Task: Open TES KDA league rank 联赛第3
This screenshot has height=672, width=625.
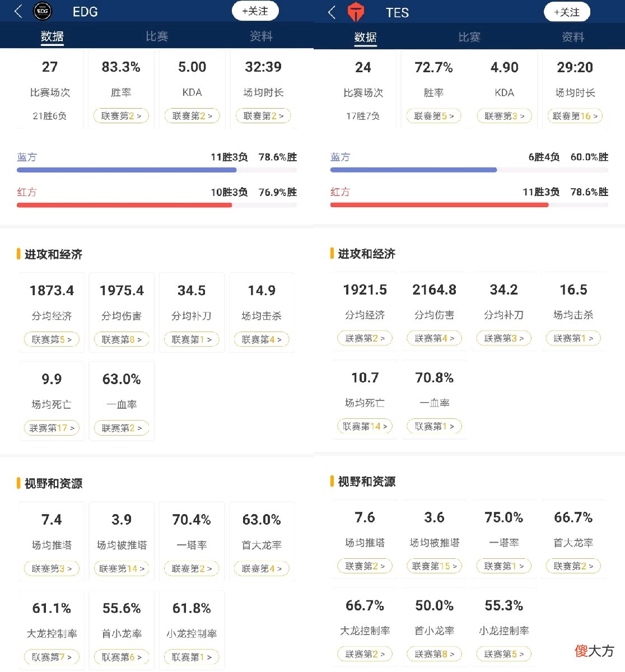Action: (x=505, y=116)
